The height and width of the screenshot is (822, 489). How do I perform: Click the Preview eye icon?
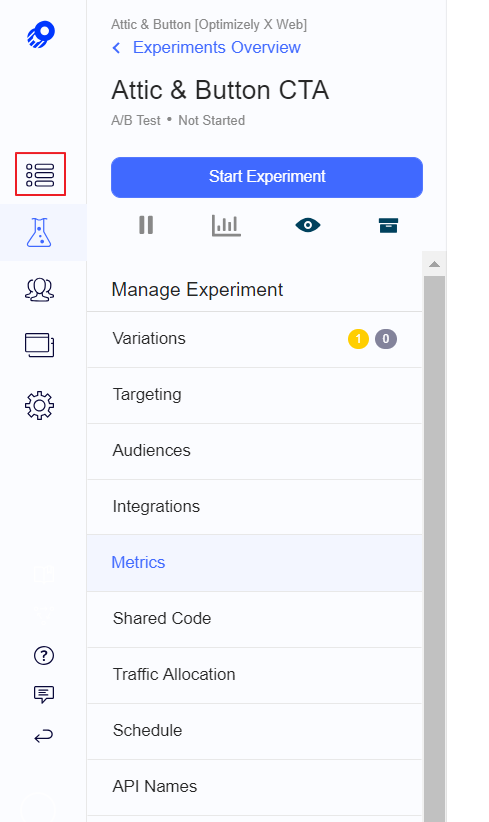tap(308, 225)
